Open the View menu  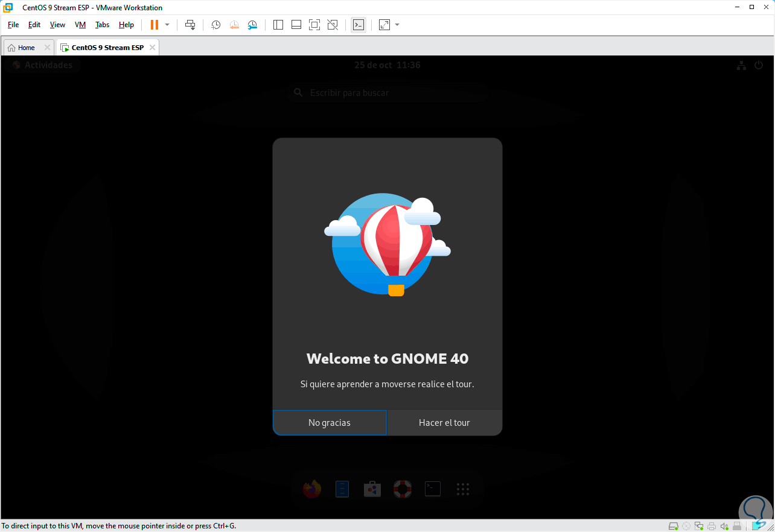pyautogui.click(x=57, y=25)
